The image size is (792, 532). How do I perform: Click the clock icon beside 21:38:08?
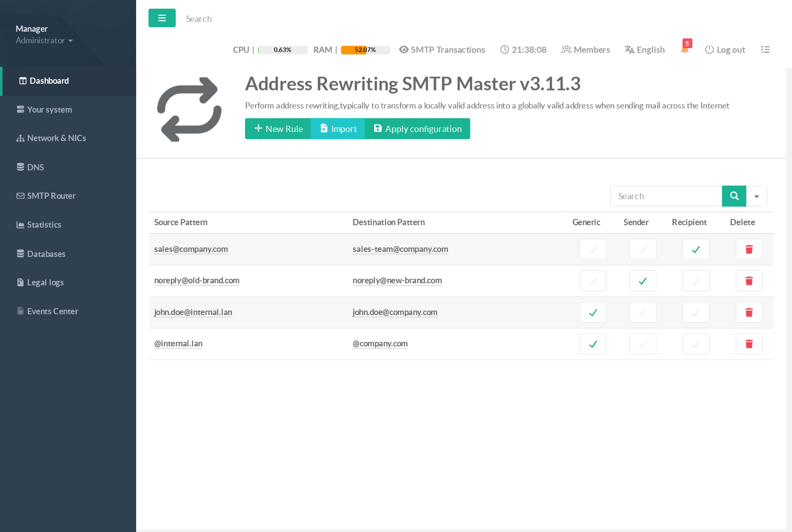point(504,49)
